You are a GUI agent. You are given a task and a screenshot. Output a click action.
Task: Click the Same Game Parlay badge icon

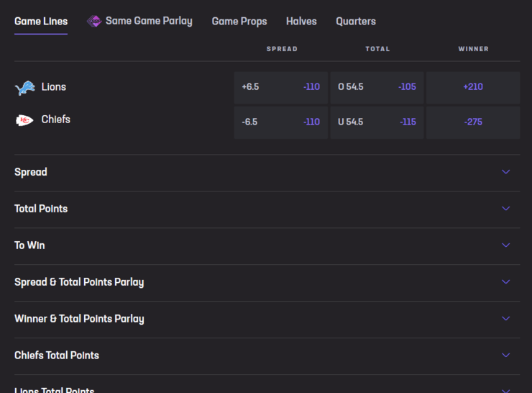click(94, 22)
